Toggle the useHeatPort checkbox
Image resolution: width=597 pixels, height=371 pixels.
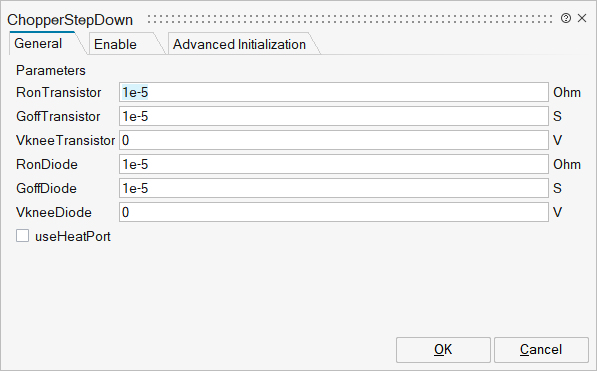tap(22, 236)
